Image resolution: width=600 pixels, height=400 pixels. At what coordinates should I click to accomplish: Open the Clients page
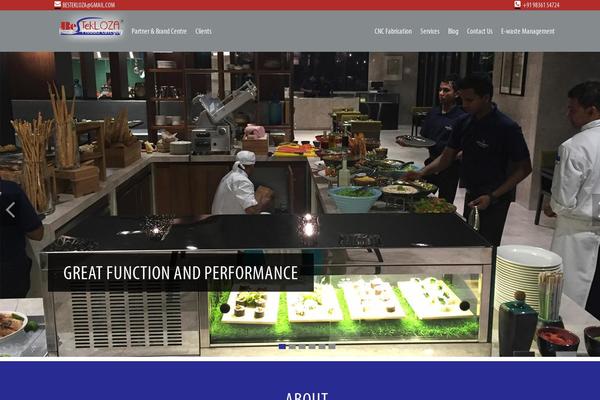click(x=203, y=31)
